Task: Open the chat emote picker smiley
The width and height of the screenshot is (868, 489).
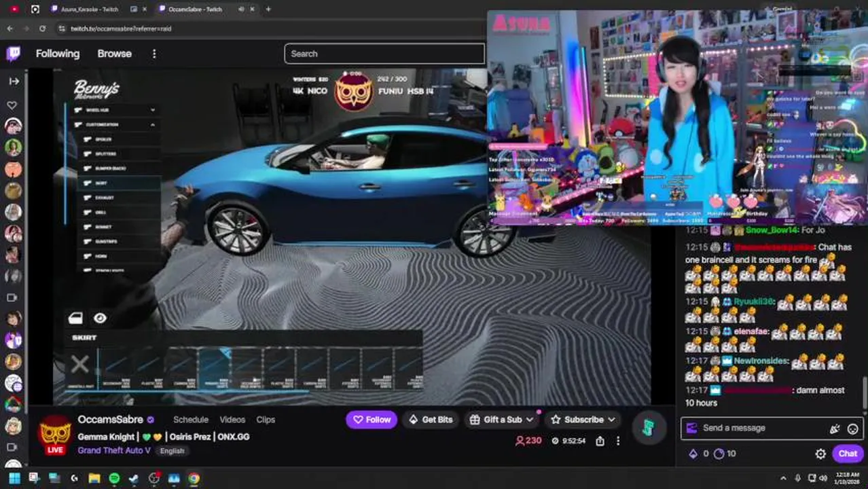Action: pos(853,429)
